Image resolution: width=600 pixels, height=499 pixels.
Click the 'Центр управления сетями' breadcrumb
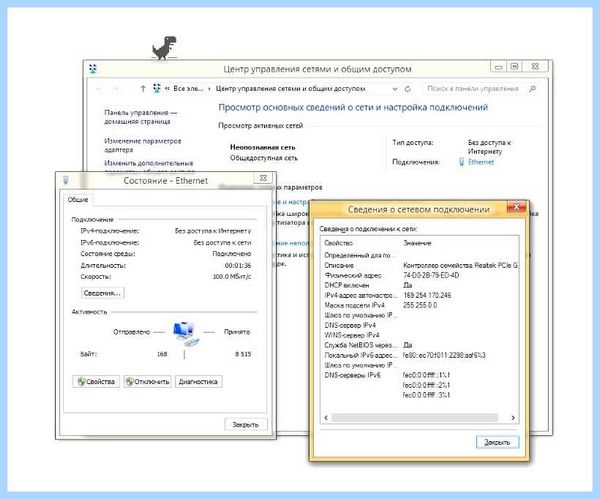tap(290, 89)
